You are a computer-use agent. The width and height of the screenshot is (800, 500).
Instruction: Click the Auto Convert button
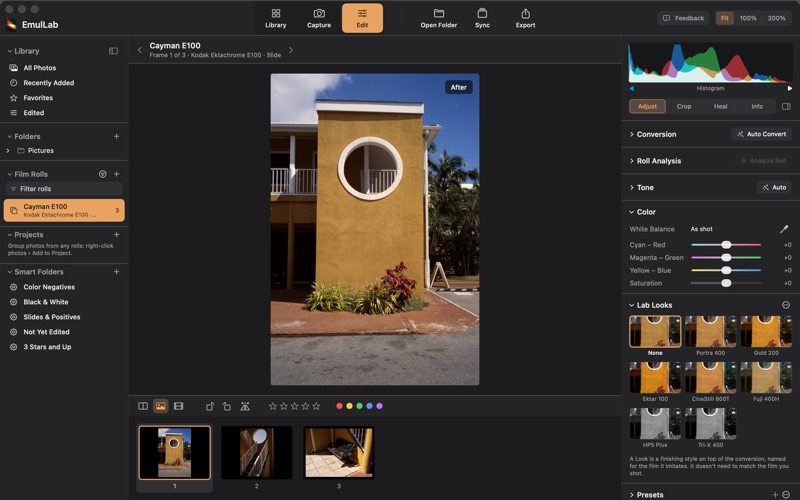[762, 134]
